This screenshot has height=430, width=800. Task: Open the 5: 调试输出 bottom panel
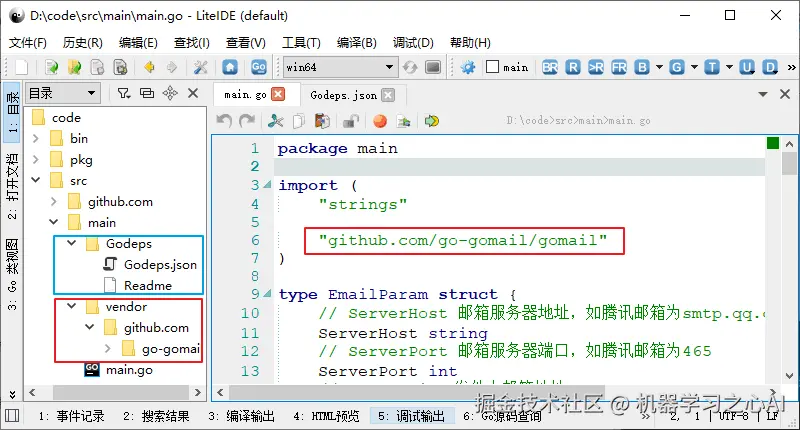[411, 416]
